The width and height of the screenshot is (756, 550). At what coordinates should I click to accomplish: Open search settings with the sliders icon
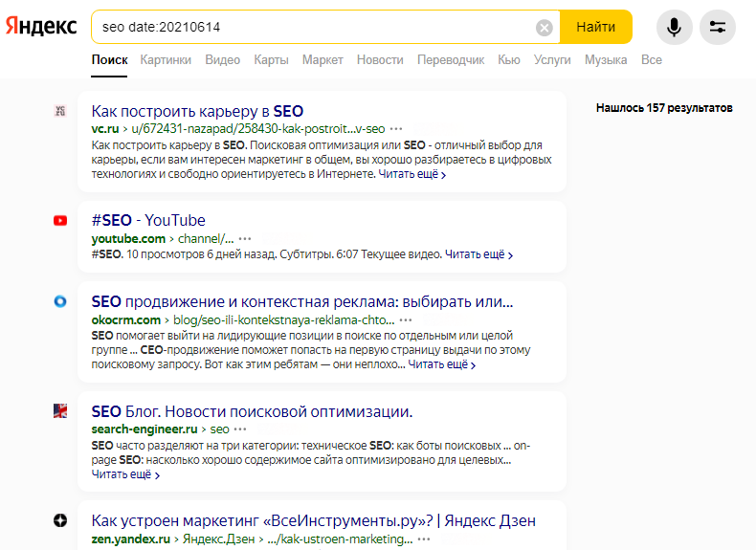pos(718,27)
